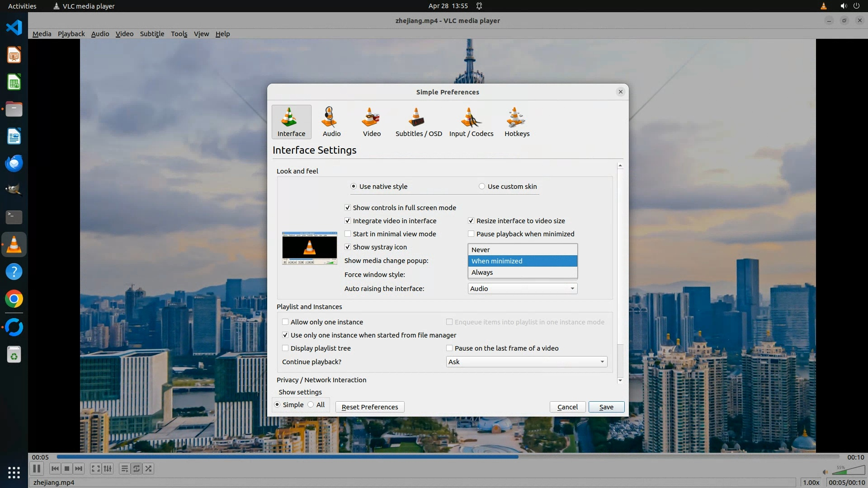Select the Use custom skin radio button
The image size is (868, 488).
(x=482, y=187)
